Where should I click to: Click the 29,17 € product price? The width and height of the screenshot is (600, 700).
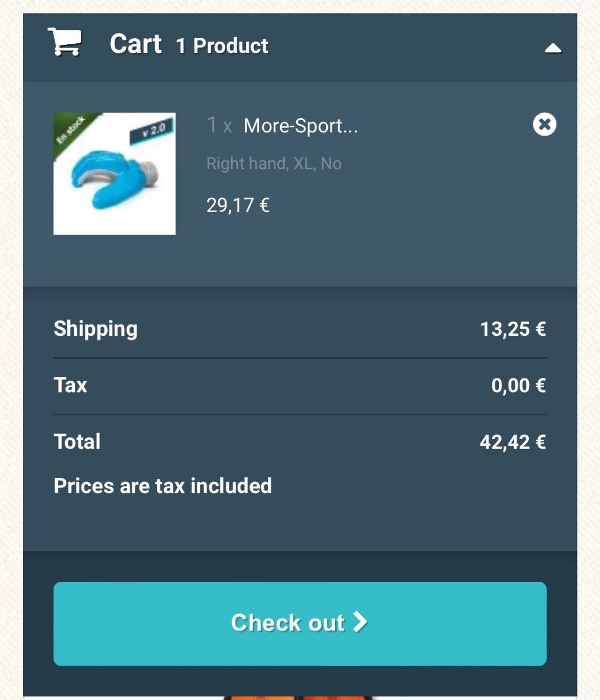pos(238,206)
